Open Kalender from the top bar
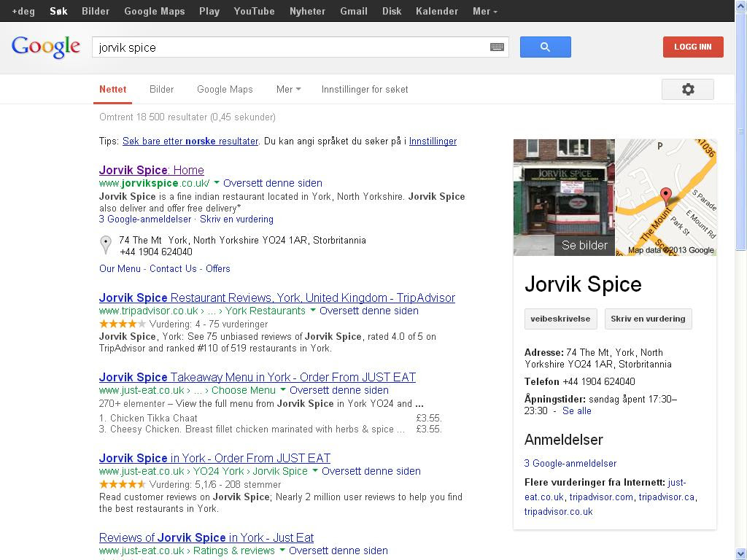The width and height of the screenshot is (747, 560). (x=437, y=11)
